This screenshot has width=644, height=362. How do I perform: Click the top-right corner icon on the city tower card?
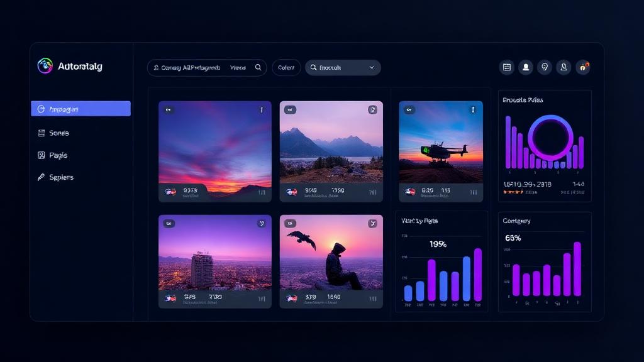coord(262,224)
